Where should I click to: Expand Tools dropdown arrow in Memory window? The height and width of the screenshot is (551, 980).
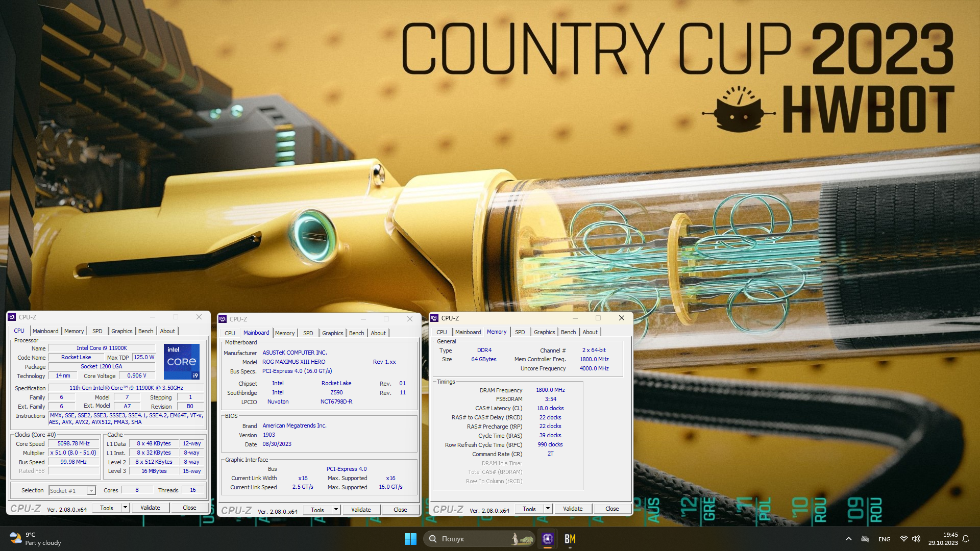[548, 509]
